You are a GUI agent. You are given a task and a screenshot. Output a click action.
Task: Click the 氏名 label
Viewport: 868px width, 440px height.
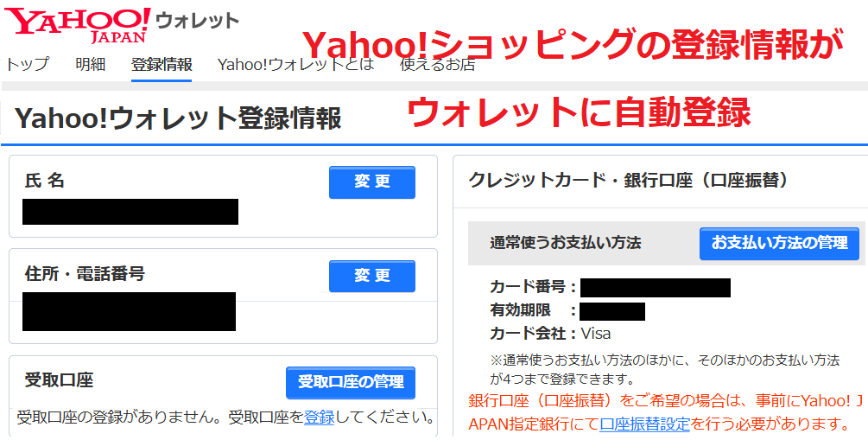[x=44, y=181]
